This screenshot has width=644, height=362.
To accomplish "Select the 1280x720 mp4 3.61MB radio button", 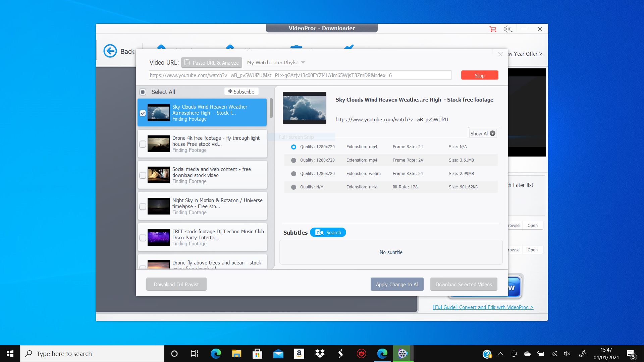I will click(293, 160).
